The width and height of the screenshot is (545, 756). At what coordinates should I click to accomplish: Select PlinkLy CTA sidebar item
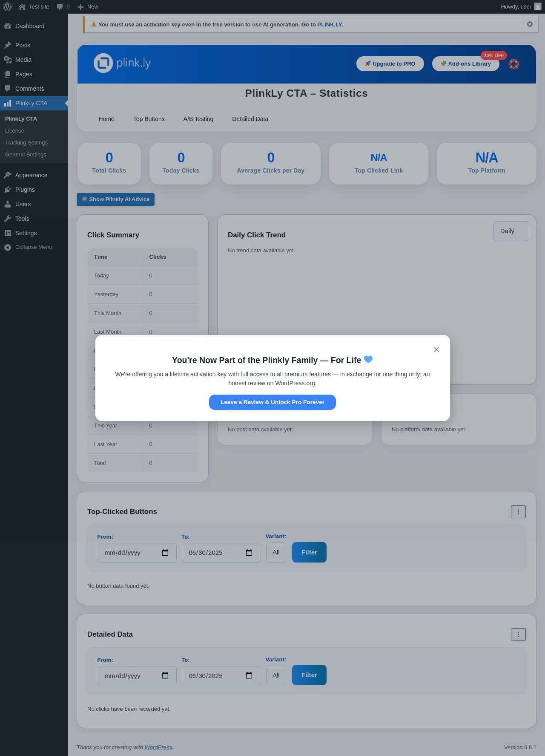coord(34,103)
